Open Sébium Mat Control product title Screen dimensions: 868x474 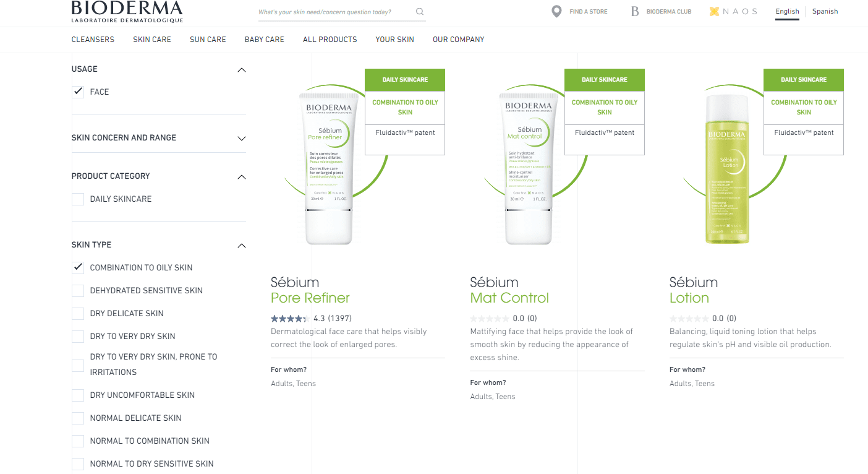[x=509, y=290]
